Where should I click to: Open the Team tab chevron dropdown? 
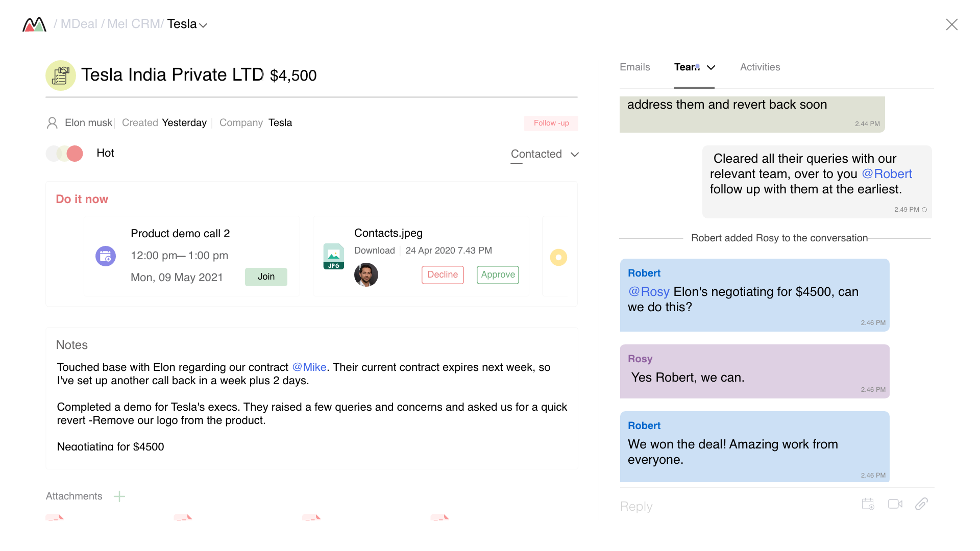click(711, 67)
